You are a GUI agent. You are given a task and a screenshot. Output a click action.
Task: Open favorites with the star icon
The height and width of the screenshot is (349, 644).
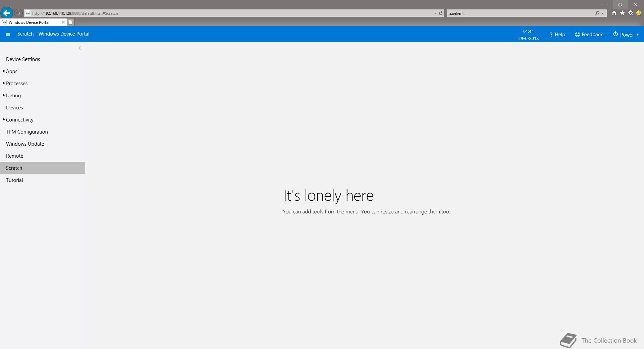tap(622, 13)
